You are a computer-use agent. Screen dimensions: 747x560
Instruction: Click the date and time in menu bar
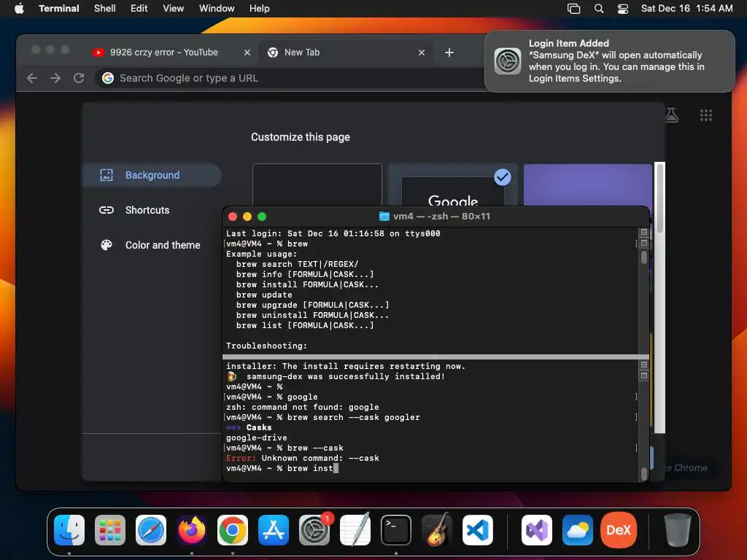click(x=686, y=9)
